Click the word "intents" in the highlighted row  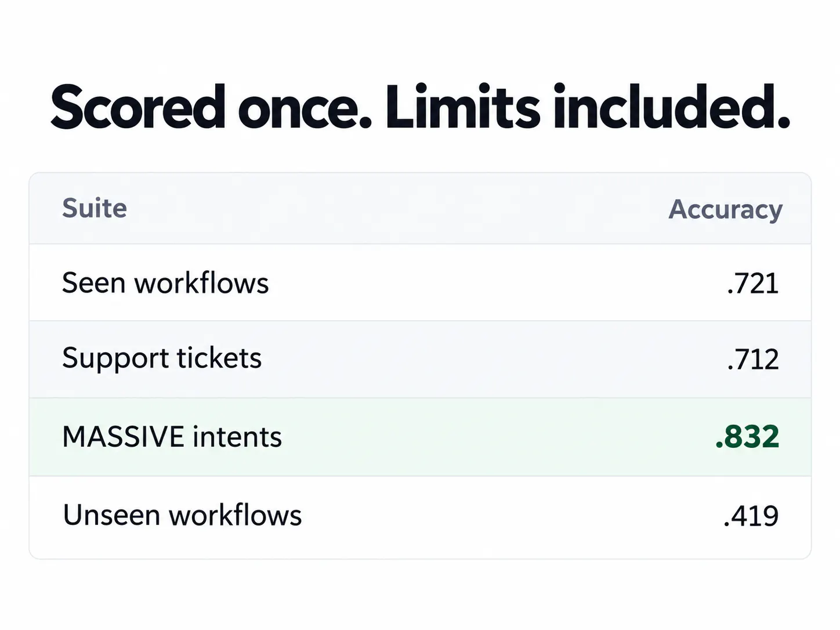pyautogui.click(x=237, y=437)
